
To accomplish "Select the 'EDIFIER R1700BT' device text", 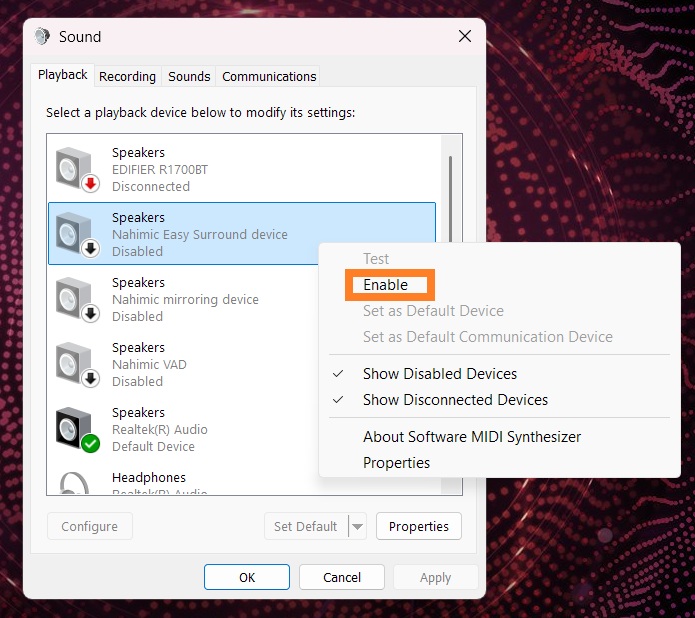I will click(x=160, y=170).
